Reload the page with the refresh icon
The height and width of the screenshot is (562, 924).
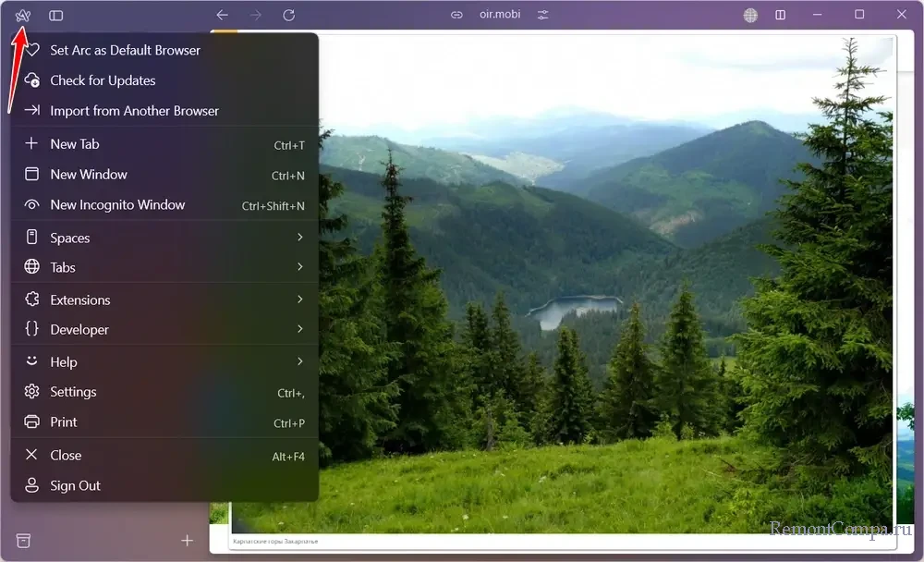(288, 16)
